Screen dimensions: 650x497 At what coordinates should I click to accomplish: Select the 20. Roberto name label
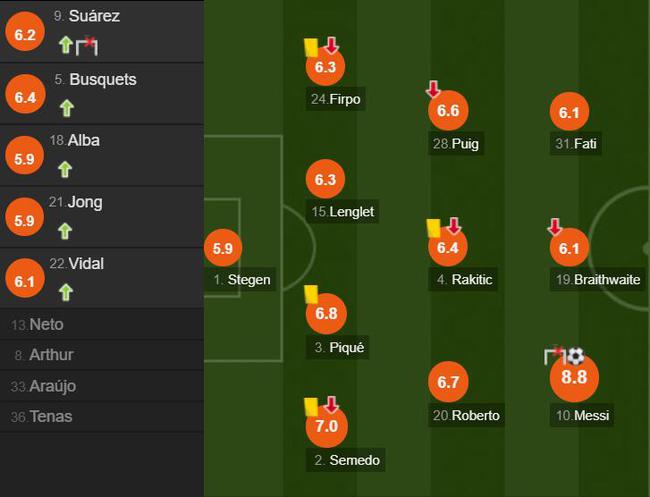pyautogui.click(x=466, y=415)
